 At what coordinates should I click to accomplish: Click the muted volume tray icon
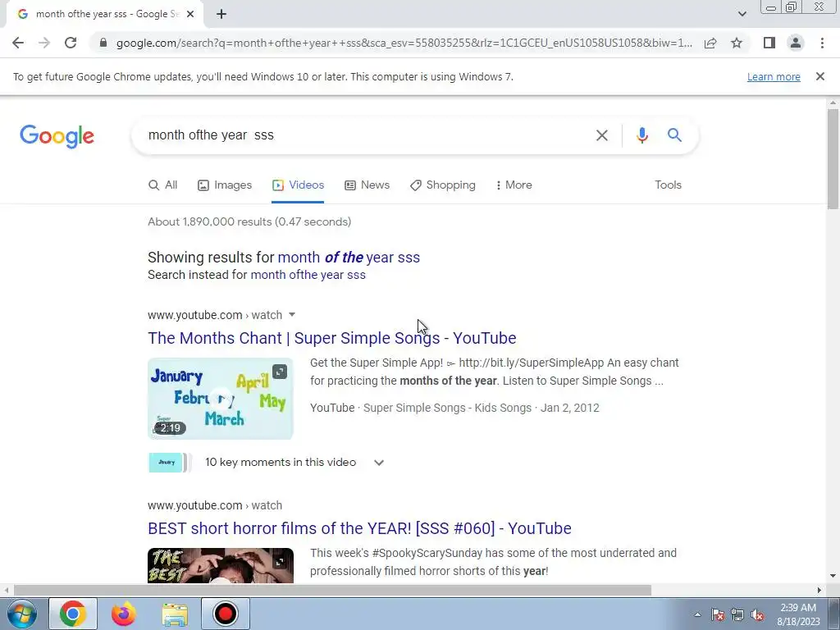[757, 614]
